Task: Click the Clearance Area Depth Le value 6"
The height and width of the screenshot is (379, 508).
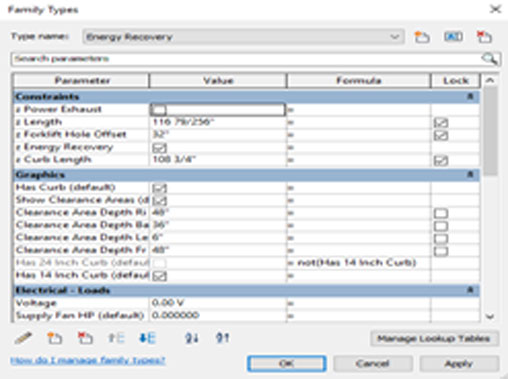Action: pos(218,238)
